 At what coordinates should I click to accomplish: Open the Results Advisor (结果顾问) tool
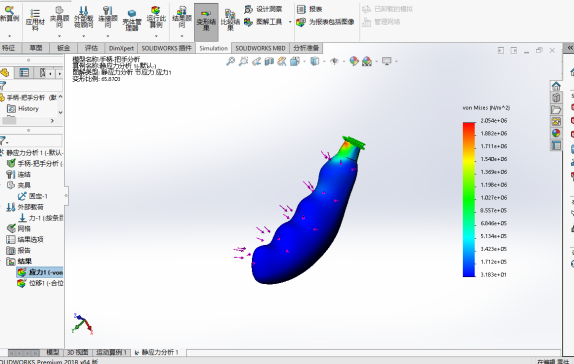pos(182,17)
